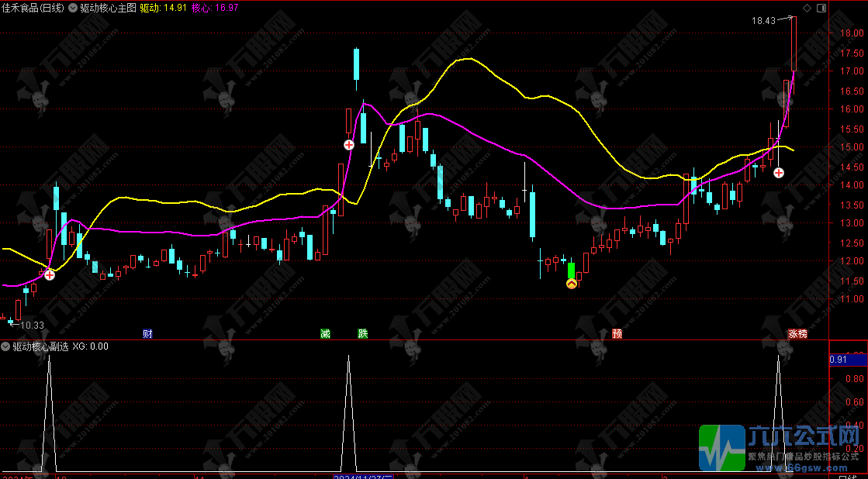Click the red plus marker near right end
This screenshot has height=479, width=868.
coord(778,172)
